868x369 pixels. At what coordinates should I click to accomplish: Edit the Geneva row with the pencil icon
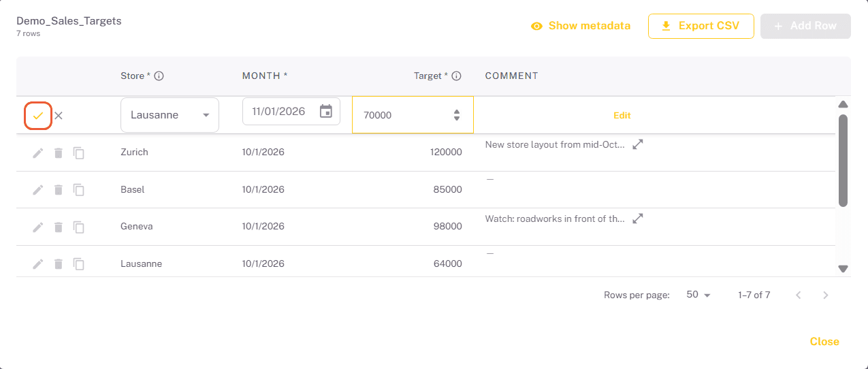pyautogui.click(x=38, y=227)
